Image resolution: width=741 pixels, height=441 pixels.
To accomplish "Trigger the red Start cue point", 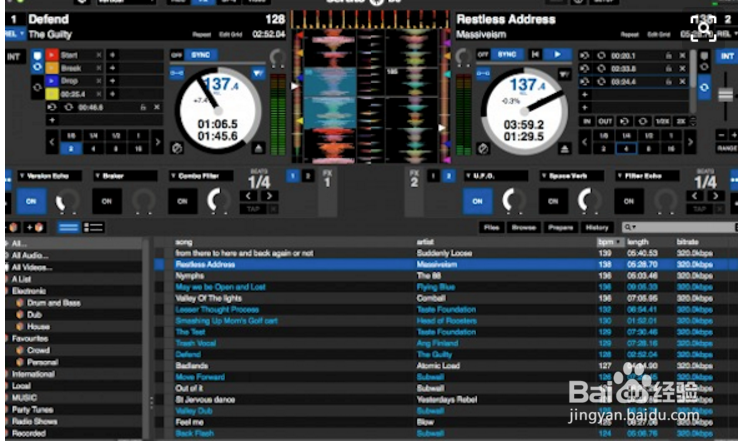I will click(x=52, y=55).
